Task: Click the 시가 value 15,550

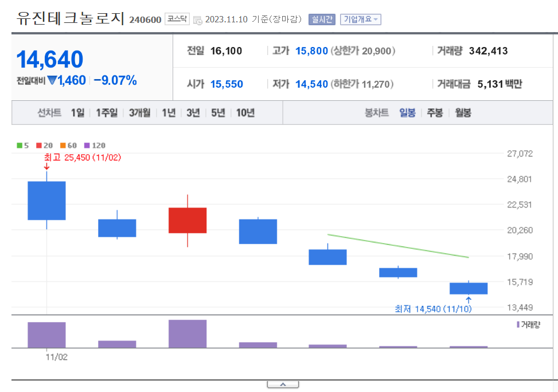Action: [x=227, y=84]
